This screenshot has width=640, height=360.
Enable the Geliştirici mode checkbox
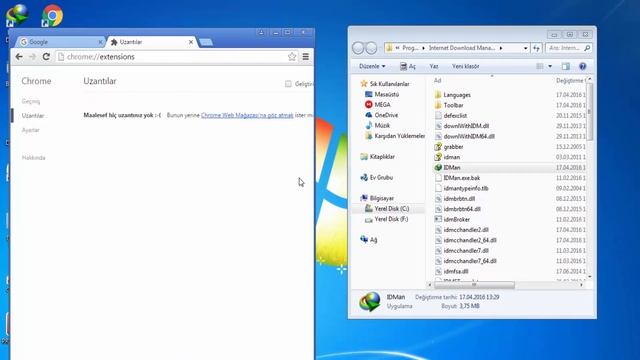click(x=288, y=84)
